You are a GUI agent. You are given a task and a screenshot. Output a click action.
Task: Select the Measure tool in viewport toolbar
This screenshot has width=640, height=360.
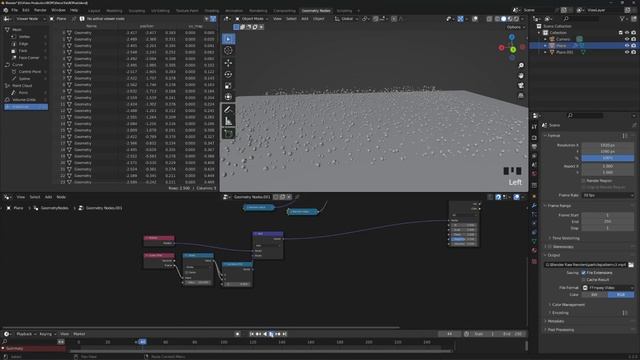click(x=228, y=121)
